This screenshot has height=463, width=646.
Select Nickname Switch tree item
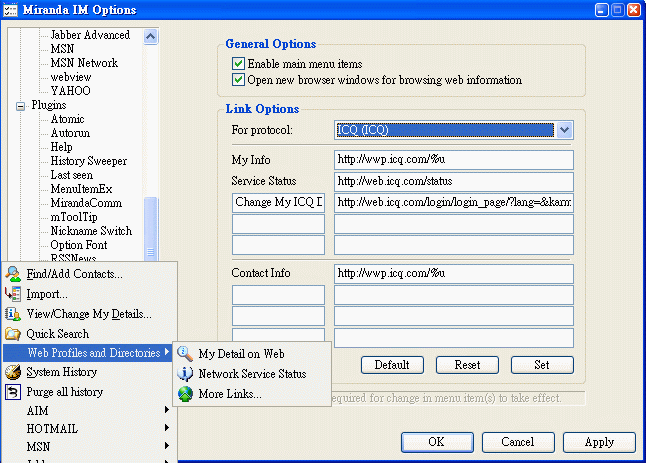(x=91, y=231)
